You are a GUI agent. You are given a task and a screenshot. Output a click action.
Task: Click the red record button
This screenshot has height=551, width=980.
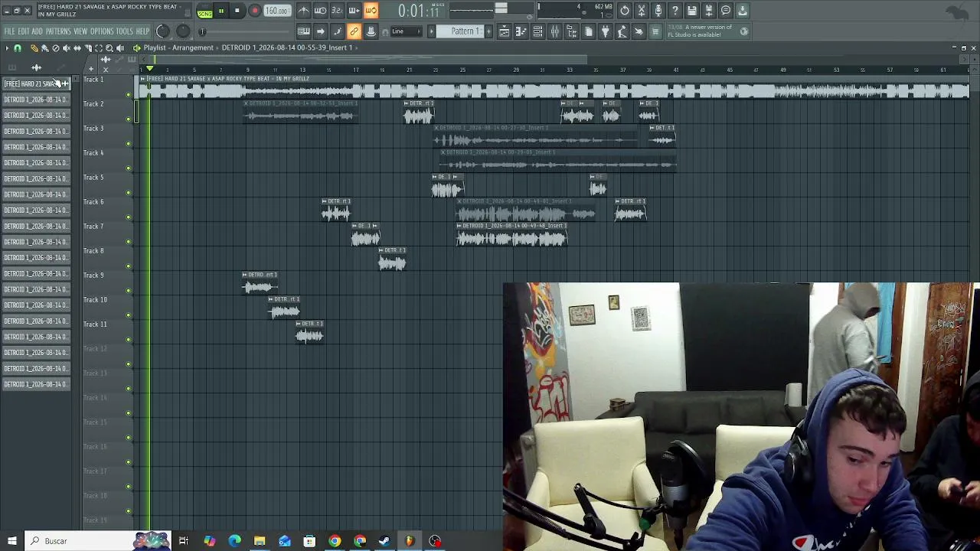point(254,11)
